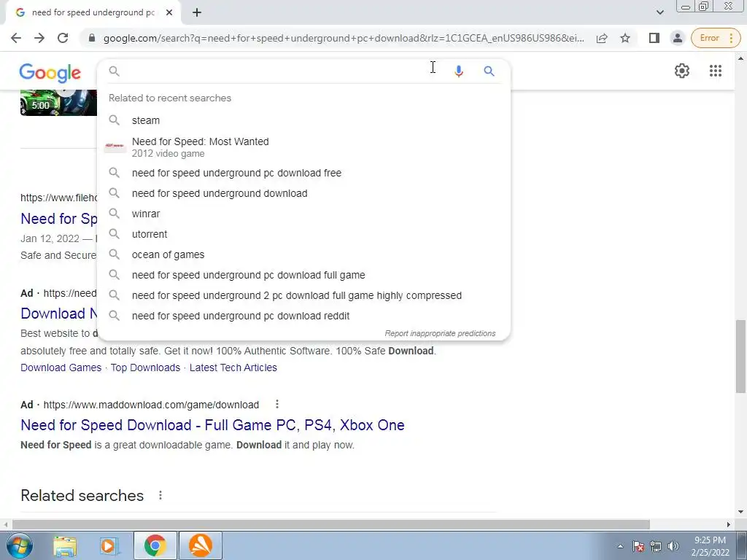Open the 'Top Downloads' sitelink

pos(145,367)
